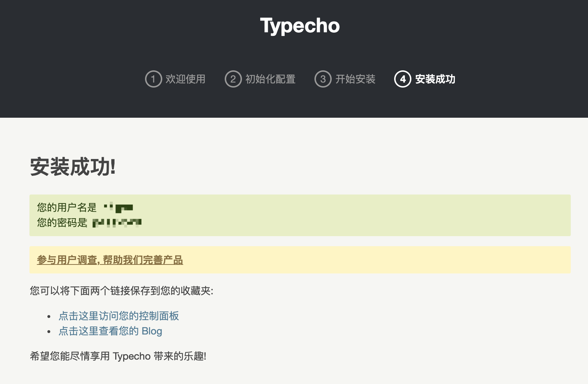Click the 开始安装 step label
The image size is (588, 384).
[x=355, y=79]
